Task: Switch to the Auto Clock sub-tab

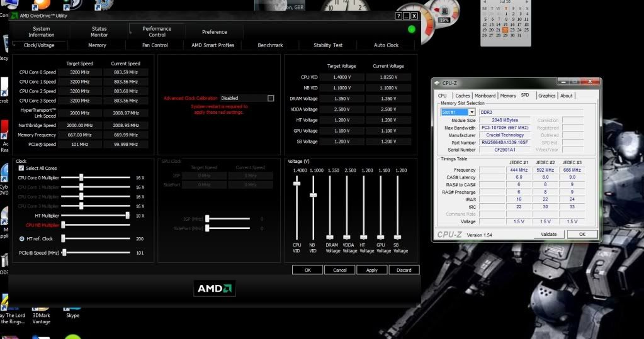Action: pos(386,45)
